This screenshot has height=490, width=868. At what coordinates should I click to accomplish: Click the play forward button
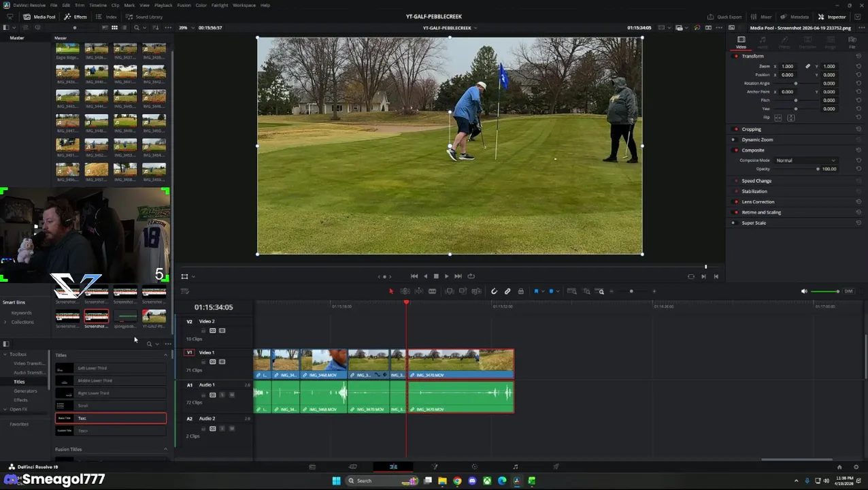[x=446, y=276]
